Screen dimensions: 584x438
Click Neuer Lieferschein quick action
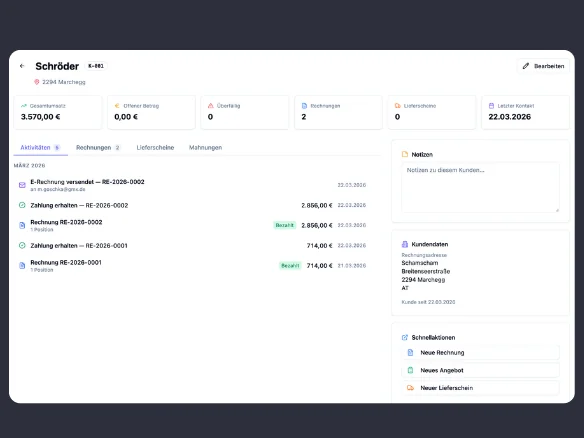point(480,388)
